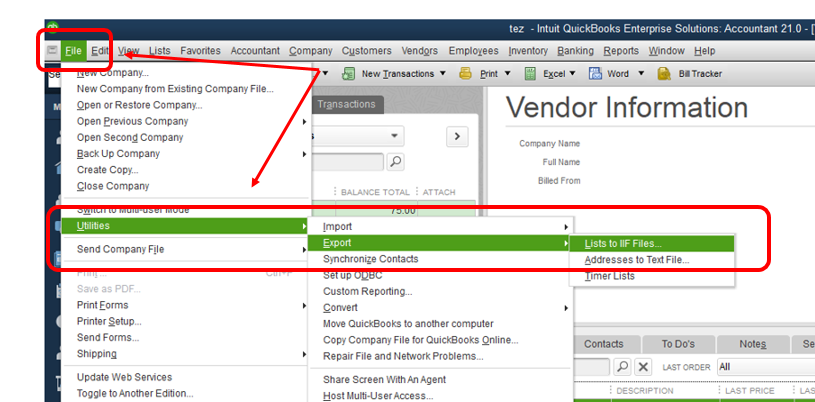Open the Help menu

(x=704, y=51)
